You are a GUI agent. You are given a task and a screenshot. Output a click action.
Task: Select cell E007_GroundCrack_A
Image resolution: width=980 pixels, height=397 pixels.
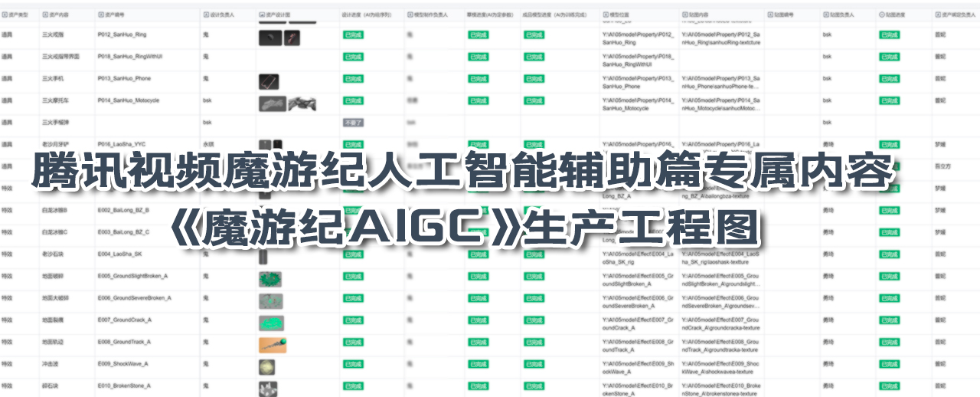point(125,320)
